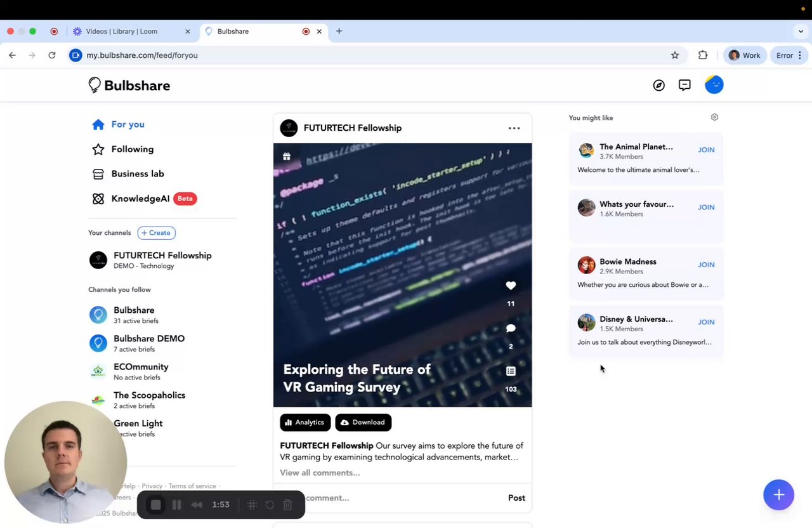Delete the Loom recording with trash icon
The height and width of the screenshot is (528, 812).
pos(287,505)
